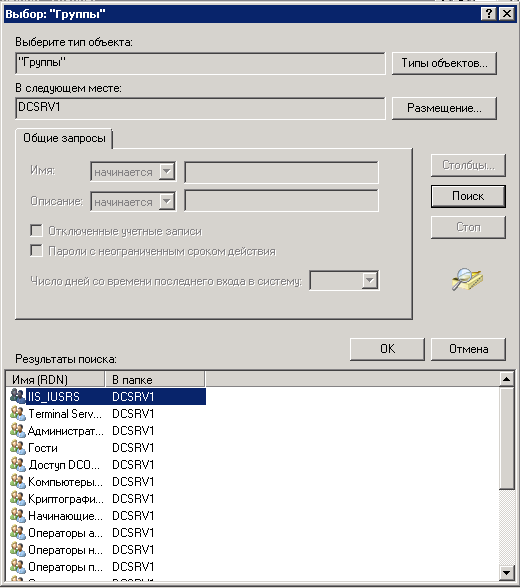Sort by the Имя (RDN) column header
This screenshot has height=588, width=520.
click(55, 380)
